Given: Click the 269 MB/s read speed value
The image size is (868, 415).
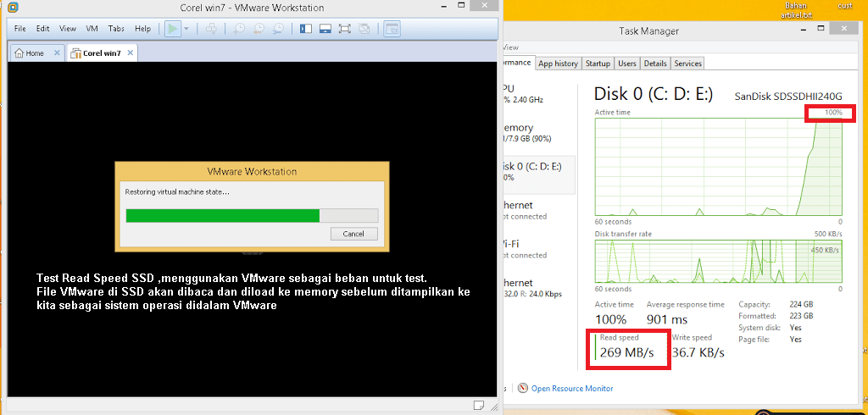Looking at the screenshot, I should click(x=626, y=352).
